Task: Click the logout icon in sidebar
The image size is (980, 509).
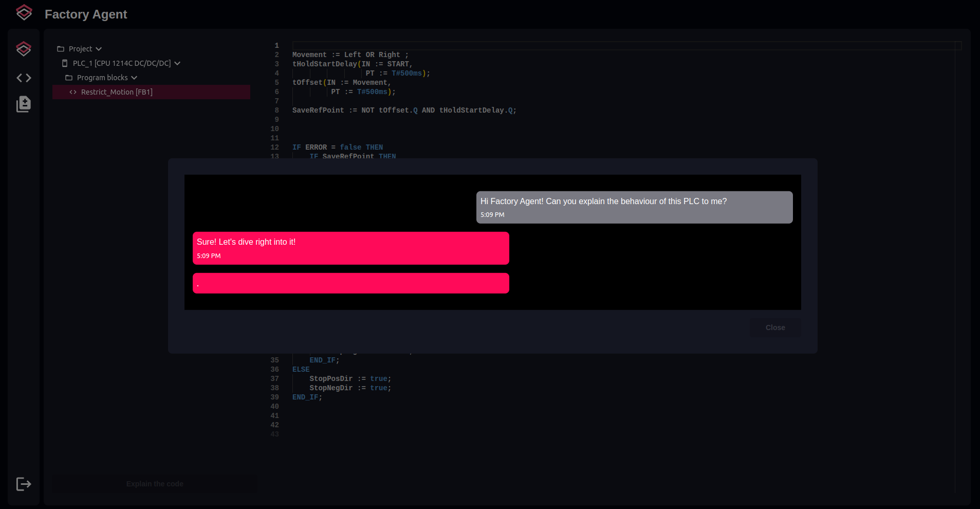Action: point(24,484)
